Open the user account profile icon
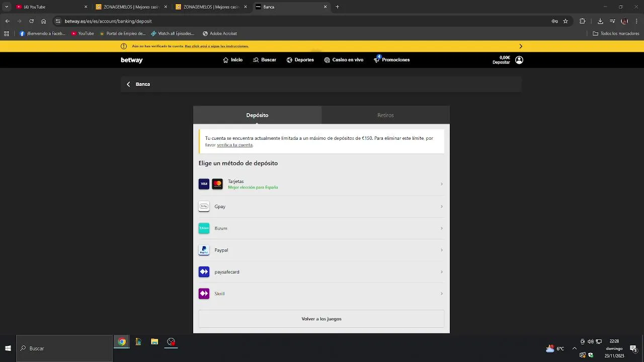Image resolution: width=644 pixels, height=362 pixels. click(519, 60)
